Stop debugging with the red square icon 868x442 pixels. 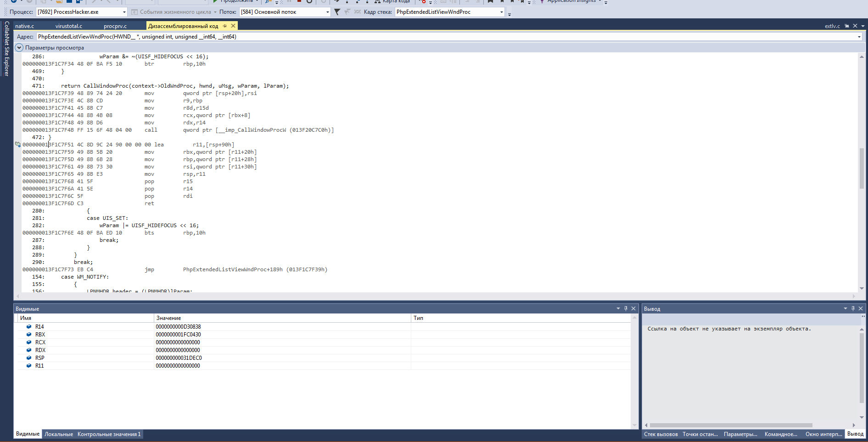[298, 2]
